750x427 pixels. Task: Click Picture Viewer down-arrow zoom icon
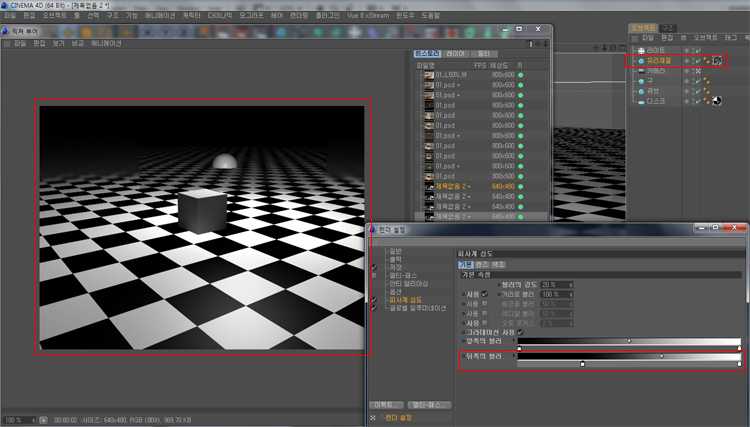pyautogui.click(x=545, y=44)
